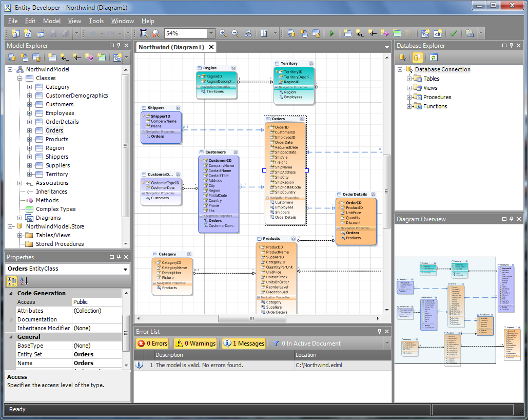Open the Edit menu
Image resolution: width=528 pixels, height=420 pixels.
[30, 21]
